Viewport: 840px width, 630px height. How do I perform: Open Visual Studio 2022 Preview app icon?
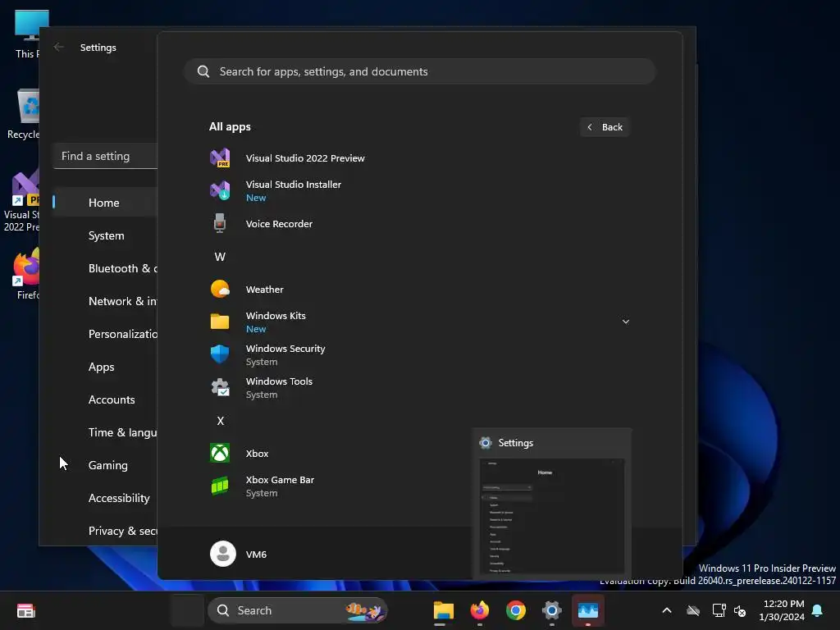220,158
